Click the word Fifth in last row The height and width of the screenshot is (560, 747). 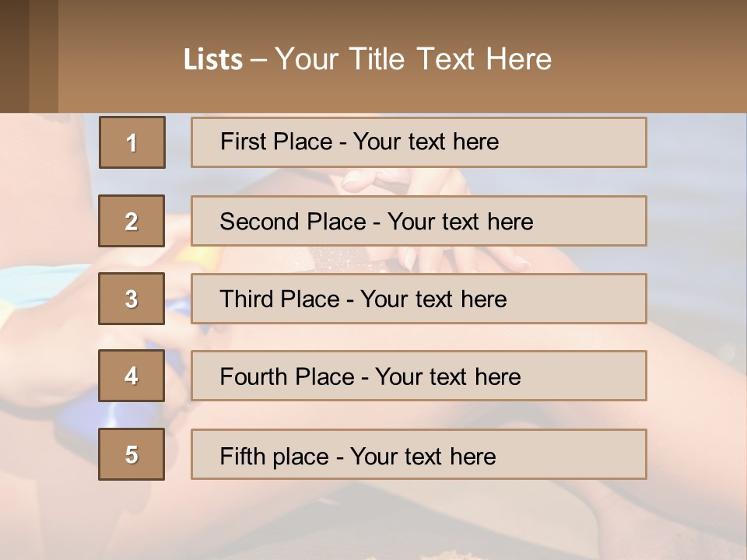tap(242, 456)
